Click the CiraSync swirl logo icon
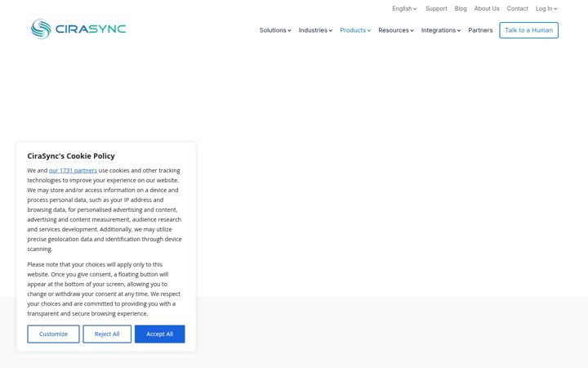Image resolution: width=588 pixels, height=368 pixels. pyautogui.click(x=41, y=29)
